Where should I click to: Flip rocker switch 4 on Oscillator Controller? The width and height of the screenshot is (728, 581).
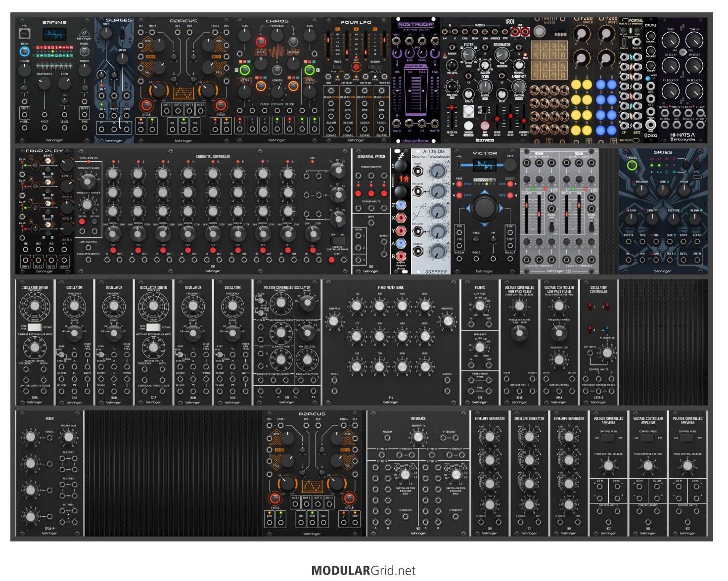click(607, 329)
